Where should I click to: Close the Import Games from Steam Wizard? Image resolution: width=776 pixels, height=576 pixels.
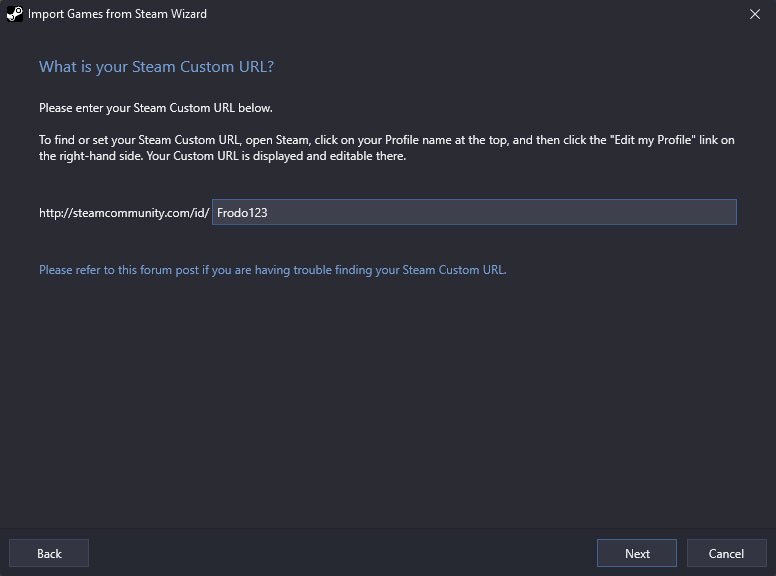755,14
